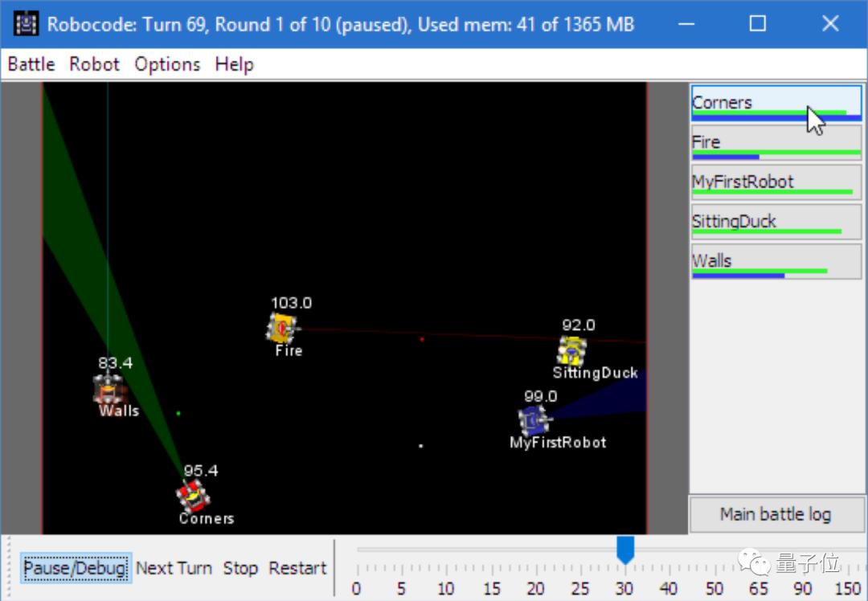Restart the battle with Restart button
This screenshot has height=601, width=868.
tap(298, 568)
